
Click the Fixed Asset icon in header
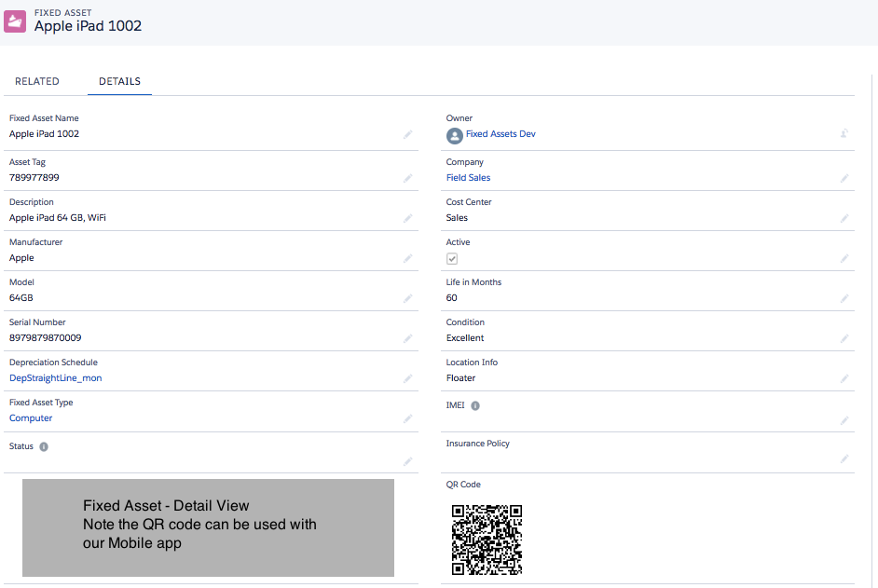pyautogui.click(x=15, y=21)
